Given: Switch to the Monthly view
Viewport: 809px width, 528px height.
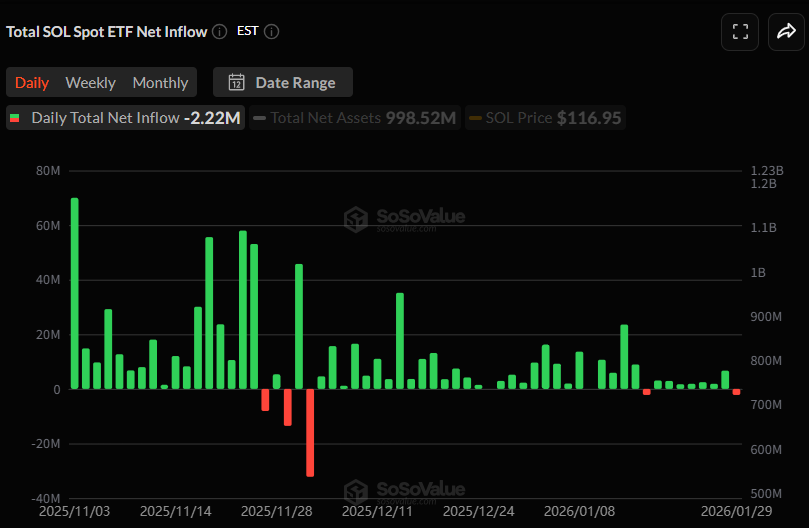Looking at the screenshot, I should tap(160, 83).
